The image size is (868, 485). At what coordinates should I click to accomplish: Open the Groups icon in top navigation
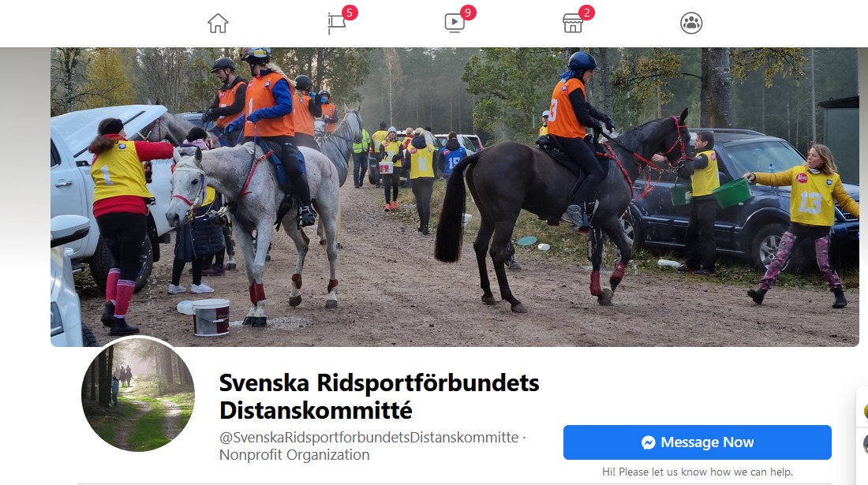coord(691,23)
